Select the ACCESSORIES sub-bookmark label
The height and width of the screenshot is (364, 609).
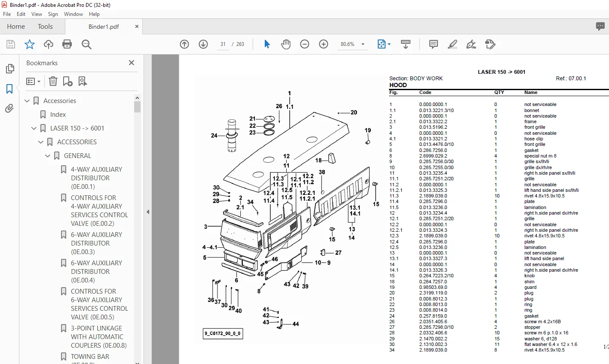point(77,142)
